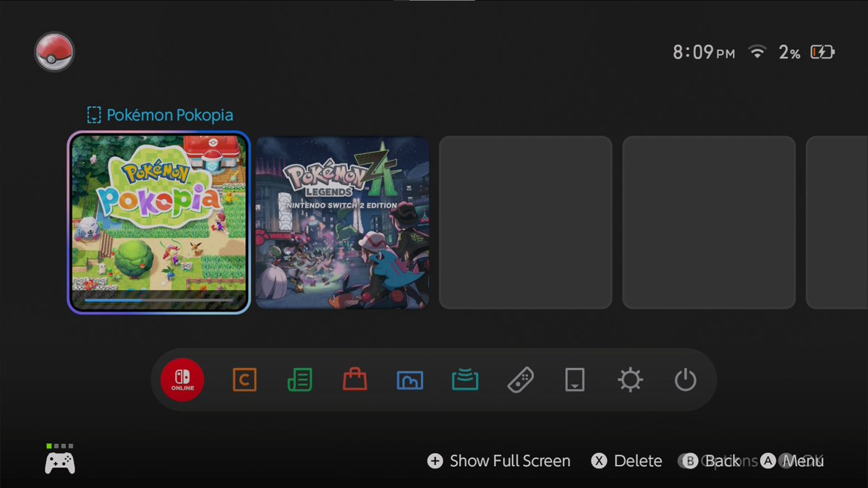Screen dimensions: 868x488
Task: Select Pokémon Legends Z-A game tile
Action: click(342, 222)
